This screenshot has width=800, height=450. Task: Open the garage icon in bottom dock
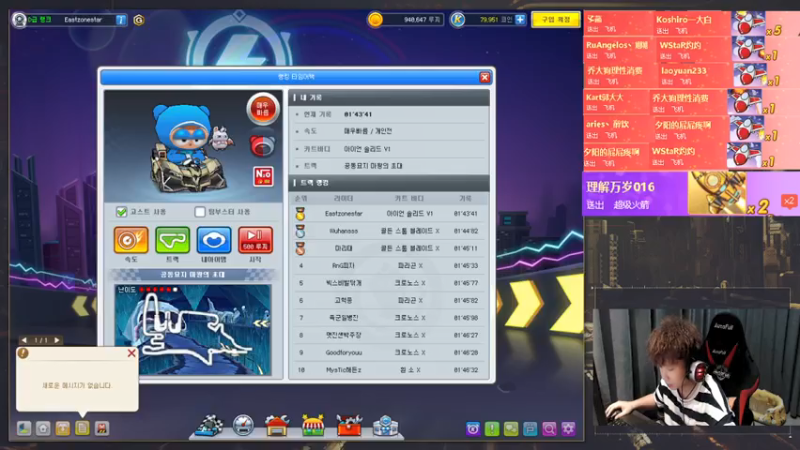tap(277, 426)
